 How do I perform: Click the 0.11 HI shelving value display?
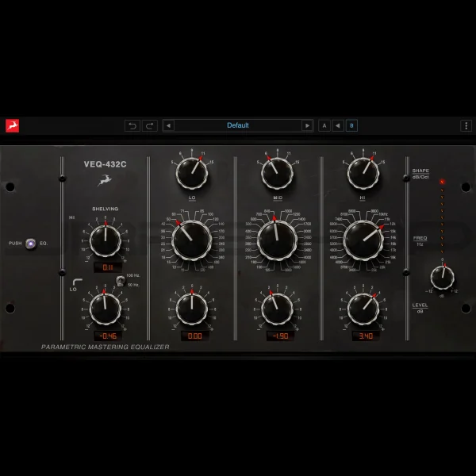[108, 267]
